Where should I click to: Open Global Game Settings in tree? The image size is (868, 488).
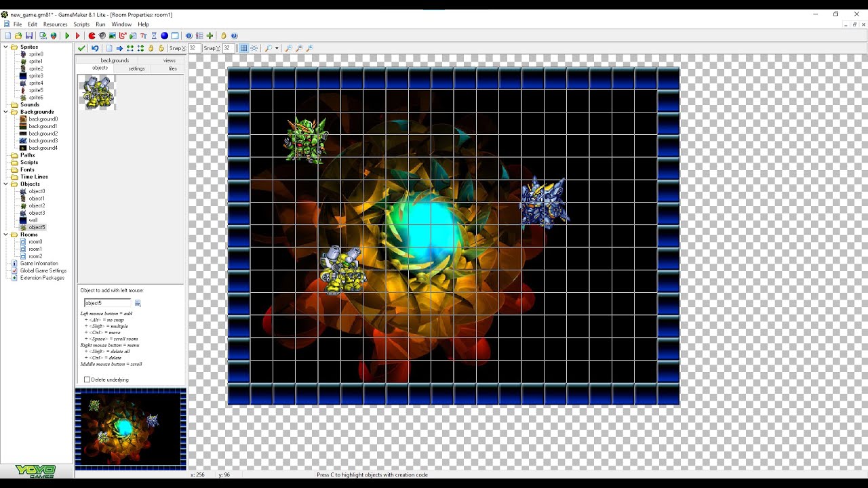click(x=43, y=270)
